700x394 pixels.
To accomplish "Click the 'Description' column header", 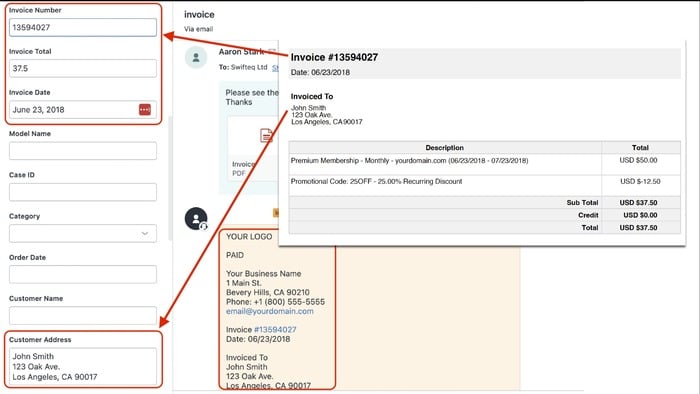I will coord(444,148).
